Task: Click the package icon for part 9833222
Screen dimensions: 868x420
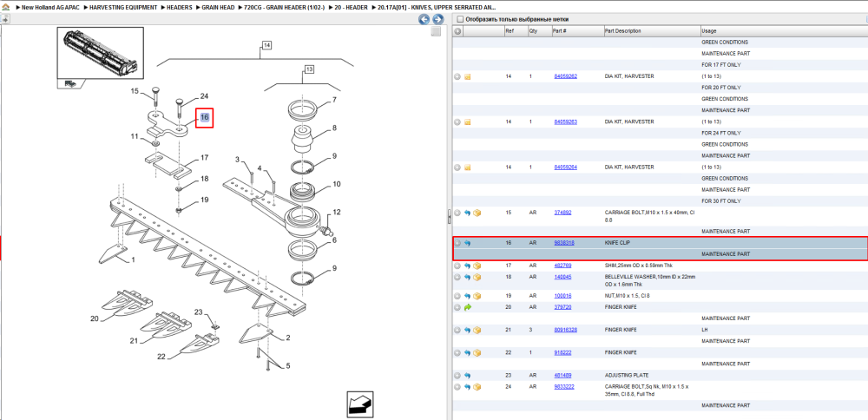Action: 477,386
